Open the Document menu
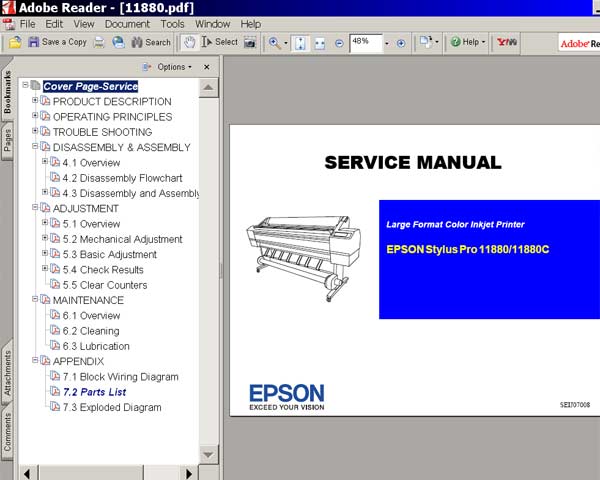 [127, 24]
